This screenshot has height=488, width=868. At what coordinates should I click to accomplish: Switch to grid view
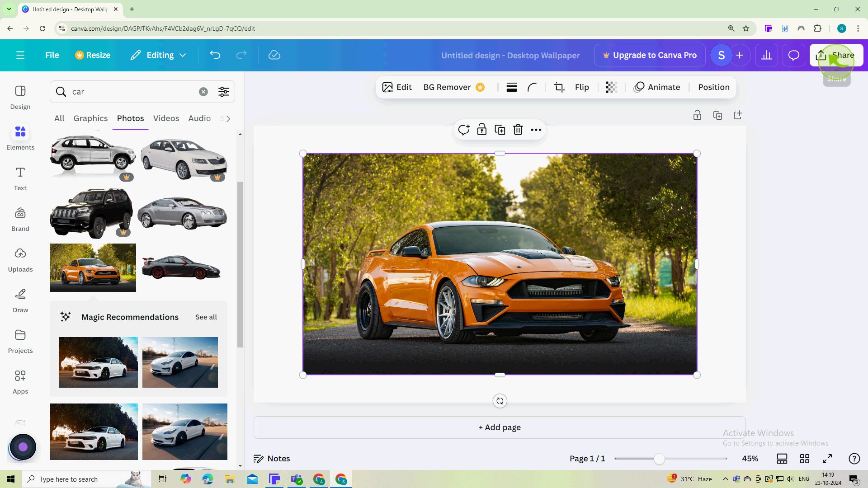click(805, 459)
